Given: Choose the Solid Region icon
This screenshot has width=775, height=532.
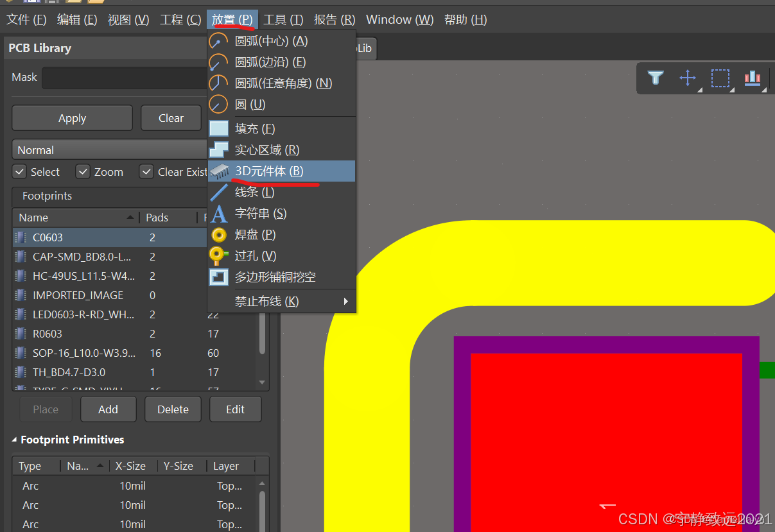Looking at the screenshot, I should (x=219, y=150).
